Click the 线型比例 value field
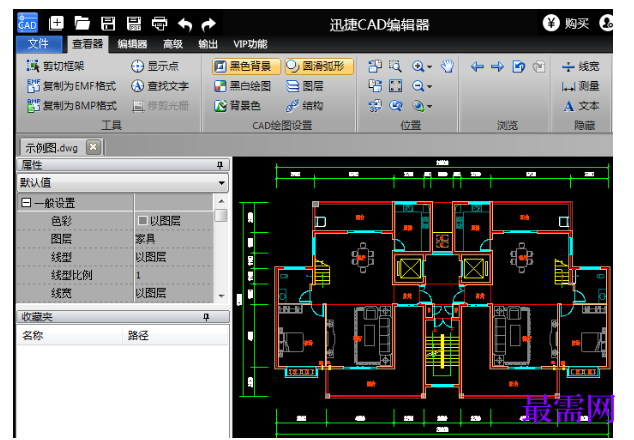 [x=174, y=275]
